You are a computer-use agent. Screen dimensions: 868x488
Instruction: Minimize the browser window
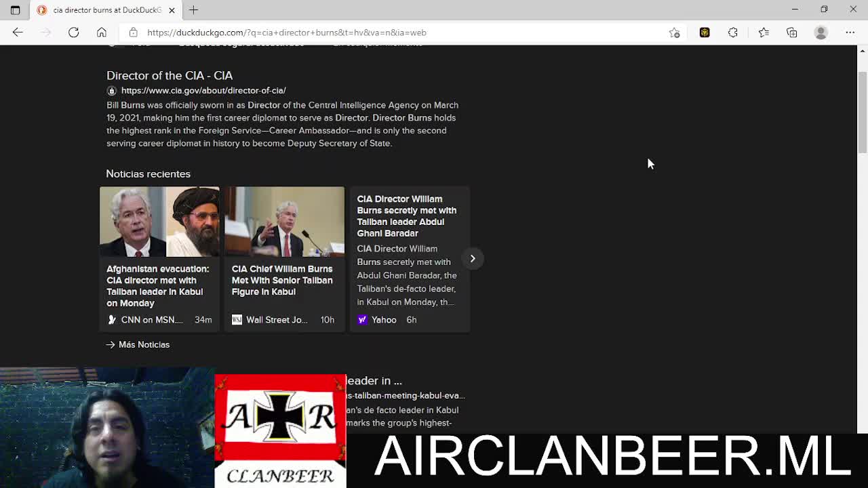[x=795, y=9]
